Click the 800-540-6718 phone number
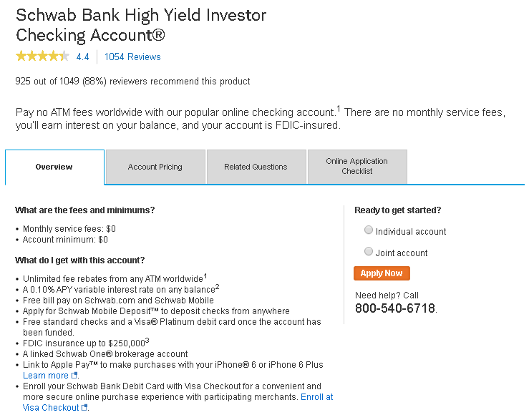Viewport: 529px width, 420px height. tap(395, 308)
